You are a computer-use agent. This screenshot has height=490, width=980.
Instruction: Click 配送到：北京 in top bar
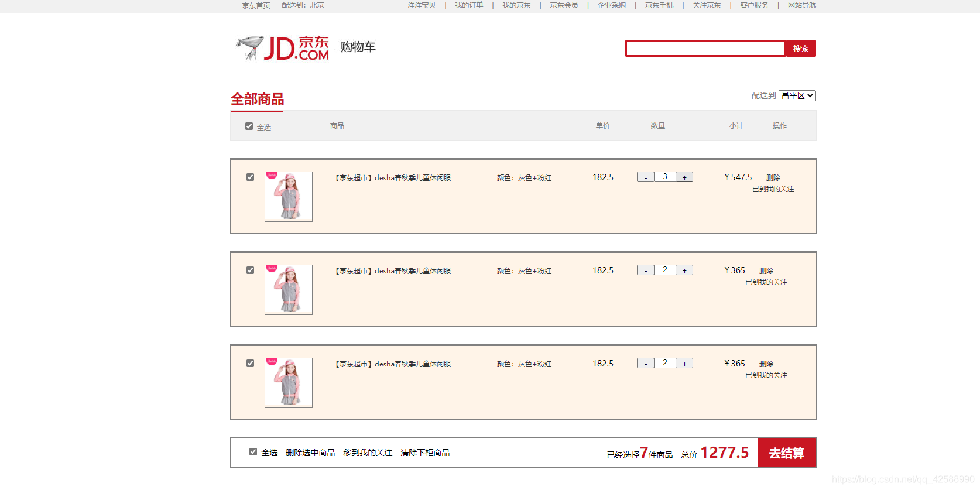[303, 5]
